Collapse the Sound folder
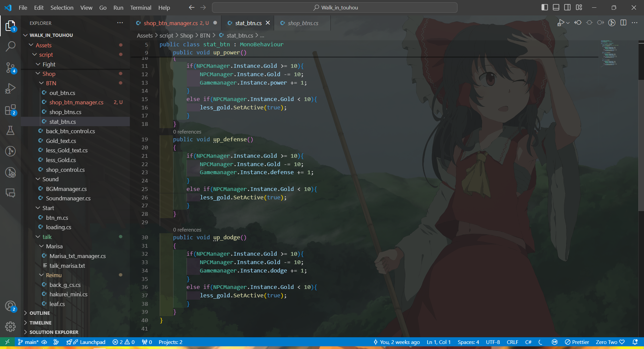Screen dimensions: 644x349 click(38, 179)
